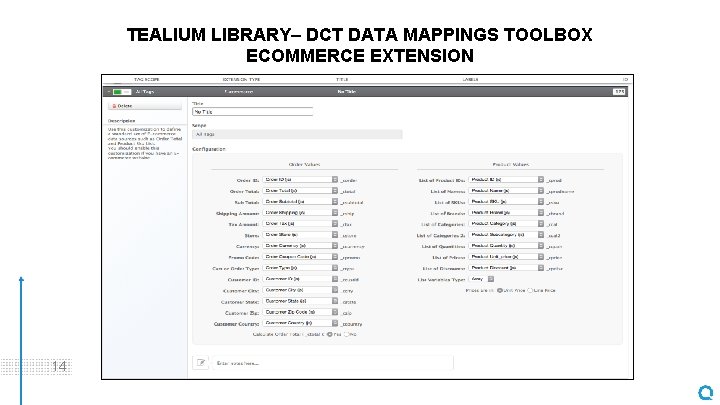Click the extension ID badge in header
This screenshot has width=720, height=405.
619,92
